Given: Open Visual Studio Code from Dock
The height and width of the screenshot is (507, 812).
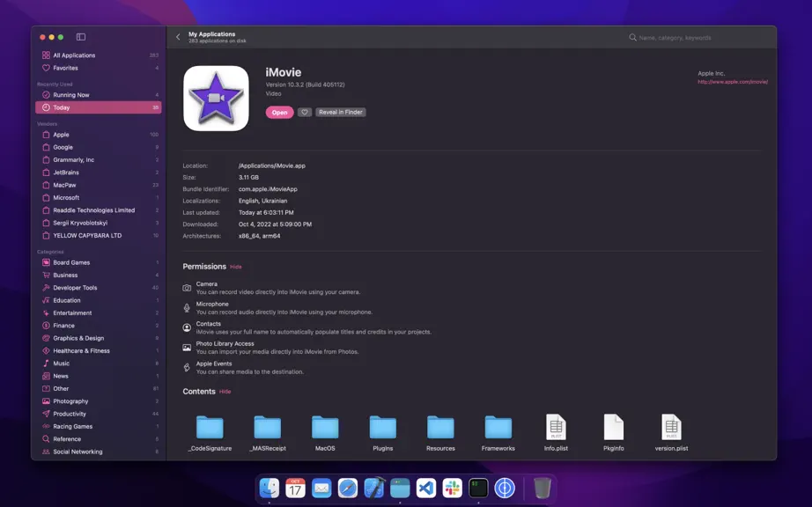Looking at the screenshot, I should [x=426, y=488].
